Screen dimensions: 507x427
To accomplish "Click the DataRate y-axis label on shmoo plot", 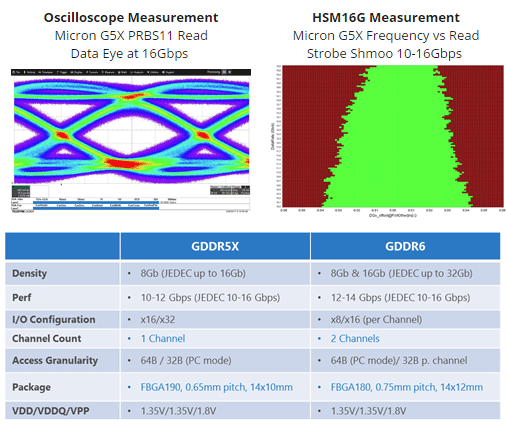I will click(273, 136).
